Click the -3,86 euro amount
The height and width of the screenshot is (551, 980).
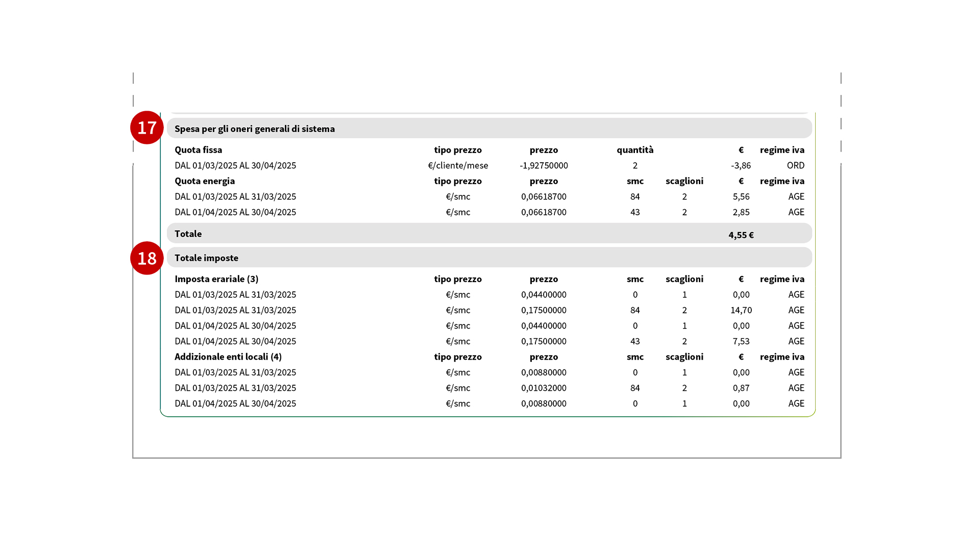click(x=741, y=165)
